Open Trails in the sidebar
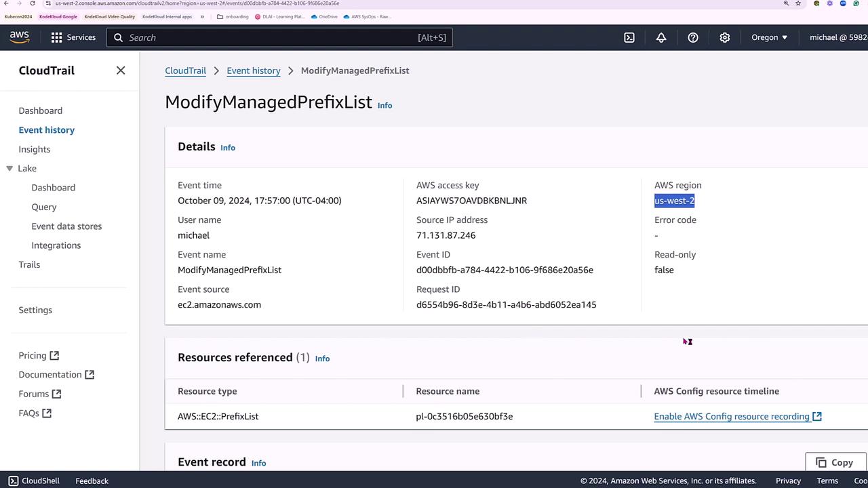The height and width of the screenshot is (488, 868). (x=29, y=264)
